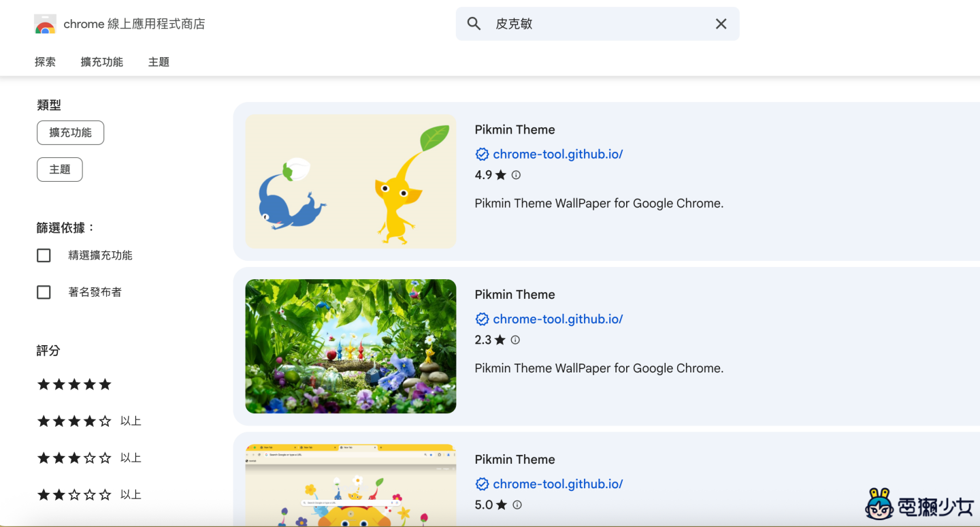Open the second Pikmin Theme title
Image resolution: width=980 pixels, height=527 pixels.
515,295
